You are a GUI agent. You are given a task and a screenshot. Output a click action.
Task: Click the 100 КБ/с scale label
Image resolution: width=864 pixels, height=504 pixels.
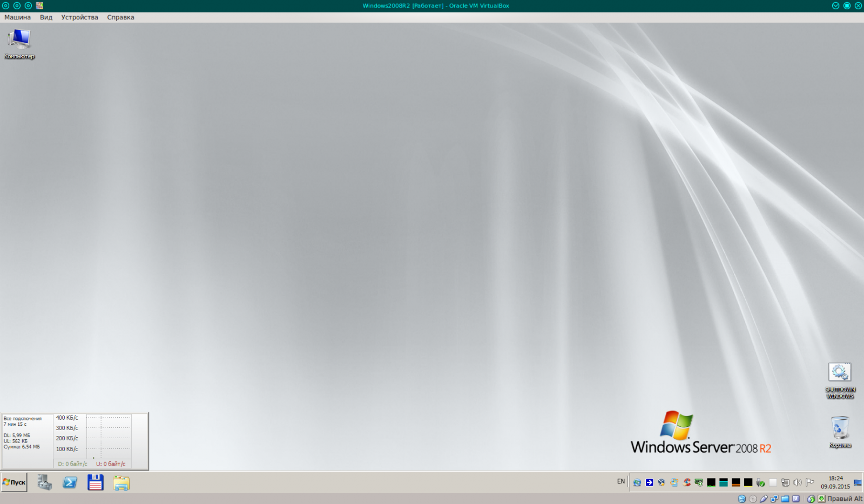pyautogui.click(x=67, y=449)
